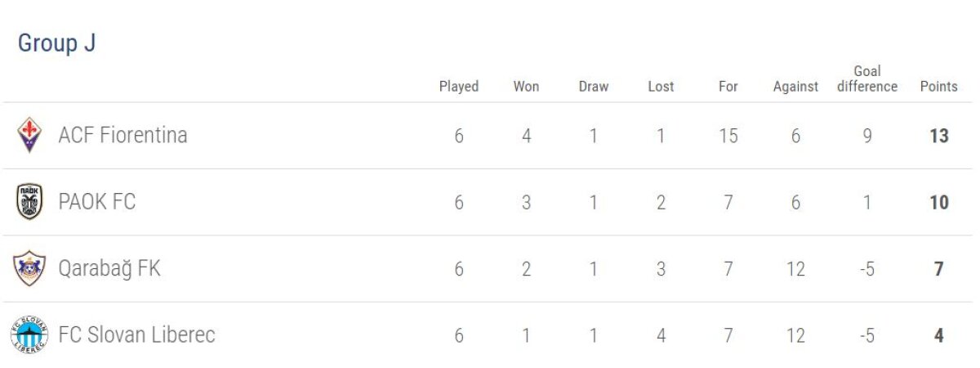Viewport: 980px width, 368px height.
Task: Open the FC Slovan Liberec team link
Action: click(136, 334)
